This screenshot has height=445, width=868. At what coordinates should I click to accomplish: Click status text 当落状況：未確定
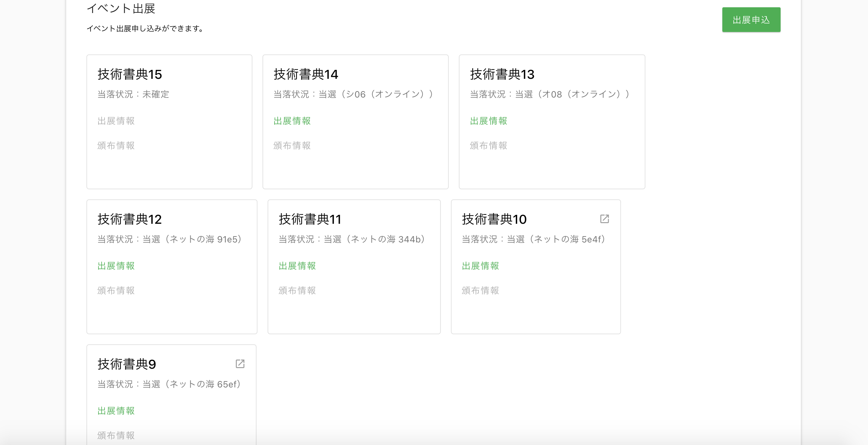click(133, 94)
